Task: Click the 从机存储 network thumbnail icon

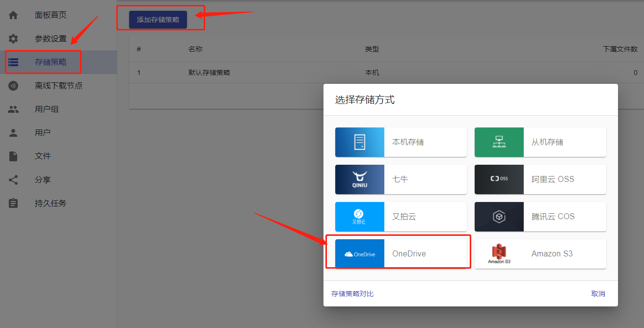Action: [x=499, y=142]
